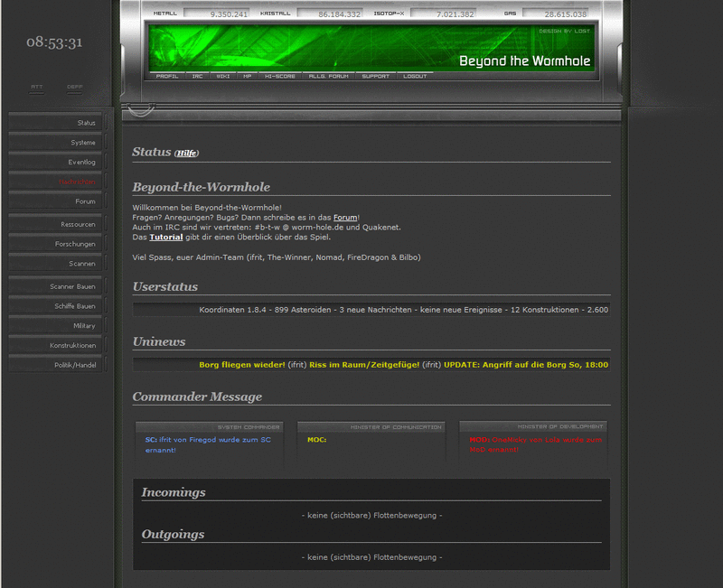Screen dimensions: 723x588
Task: Start a scan via Scannen
Action: tap(81, 263)
